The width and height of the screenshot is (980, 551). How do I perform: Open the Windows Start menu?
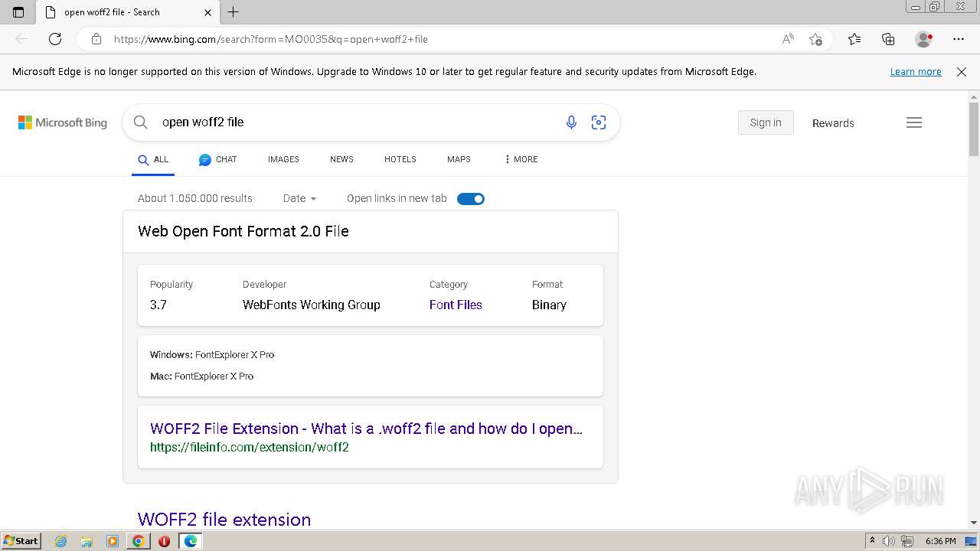[x=21, y=541]
